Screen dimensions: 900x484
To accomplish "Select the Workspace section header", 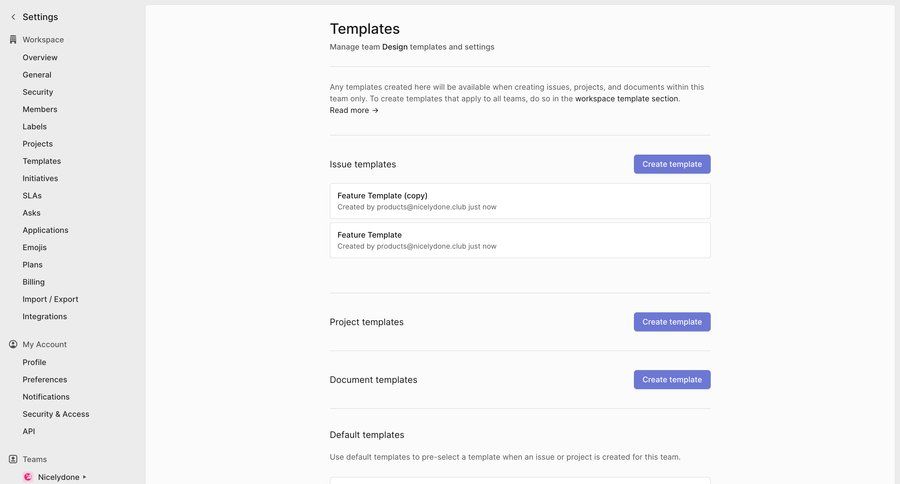I will pyautogui.click(x=43, y=40).
